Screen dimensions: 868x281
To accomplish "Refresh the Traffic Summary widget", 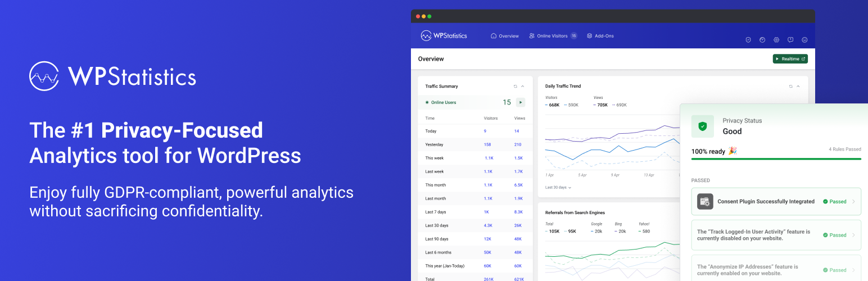I will click(x=515, y=87).
